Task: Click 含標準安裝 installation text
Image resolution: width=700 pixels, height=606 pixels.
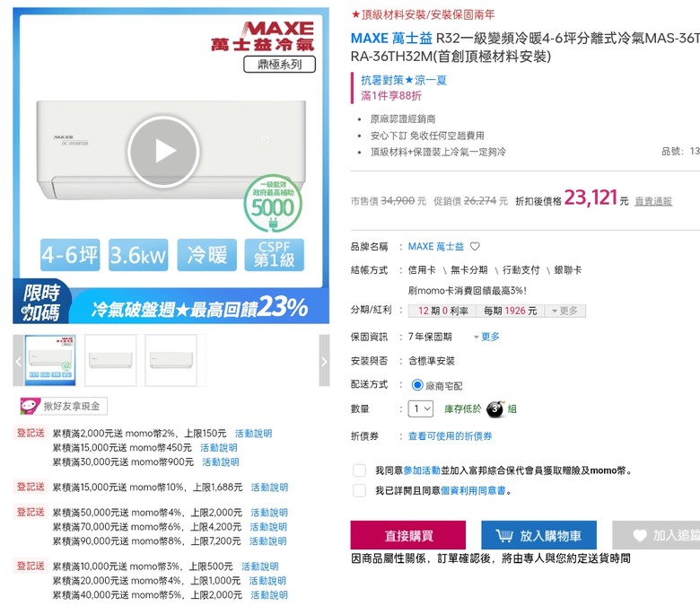Action: 432,361
